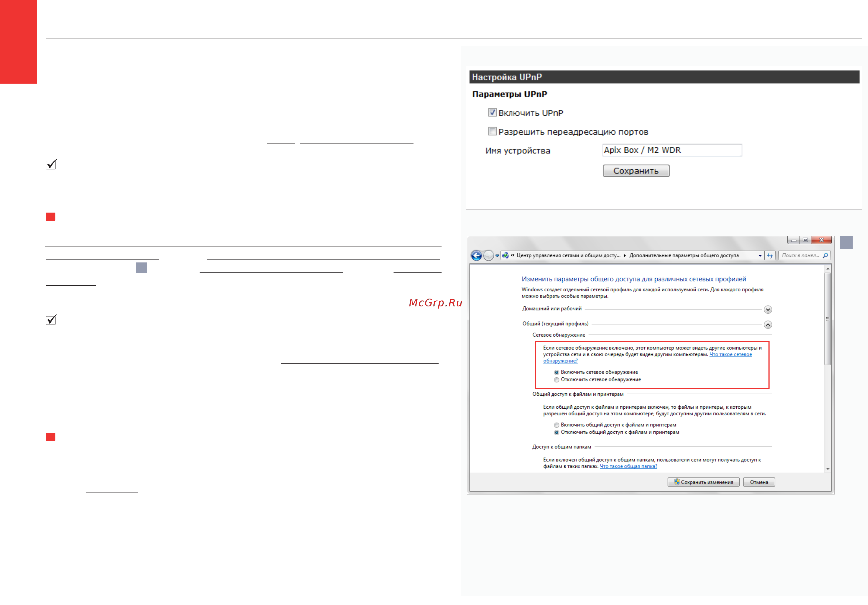Select Включить общий доступ к файлам и принтерам
The width and height of the screenshot is (868, 605).
[x=556, y=425]
